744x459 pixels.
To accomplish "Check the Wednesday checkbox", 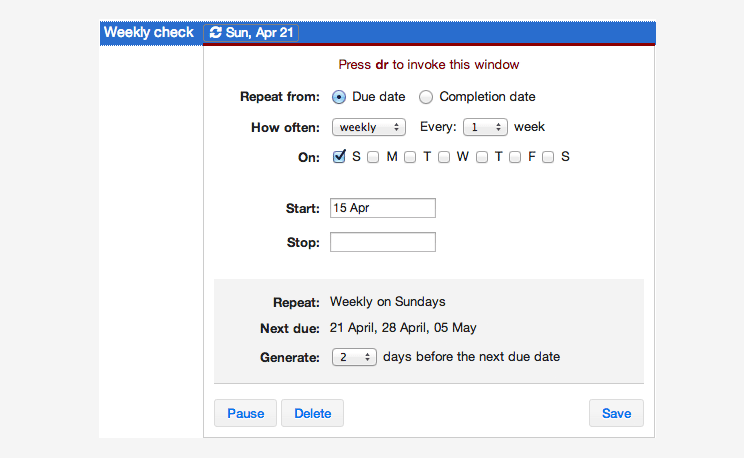I will tap(444, 157).
